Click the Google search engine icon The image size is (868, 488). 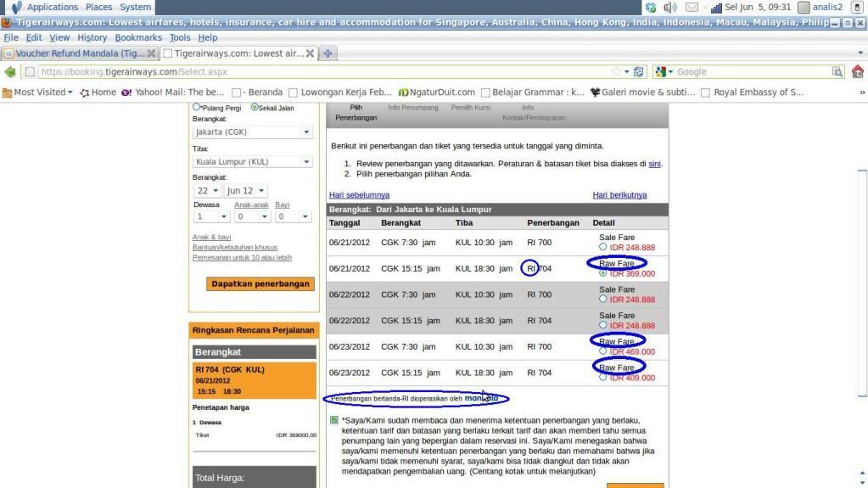660,71
